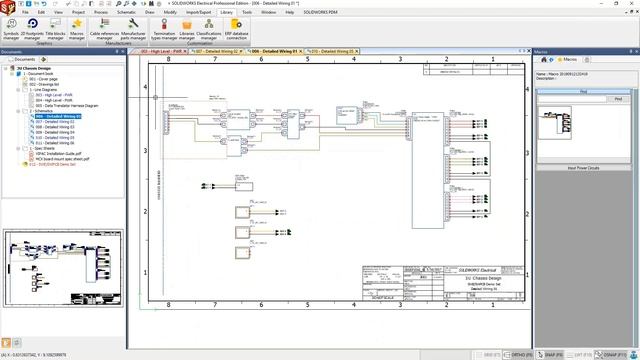This screenshot has width=640, height=360.
Task: Toggle OSNAP mode in status bar
Action: (610, 355)
